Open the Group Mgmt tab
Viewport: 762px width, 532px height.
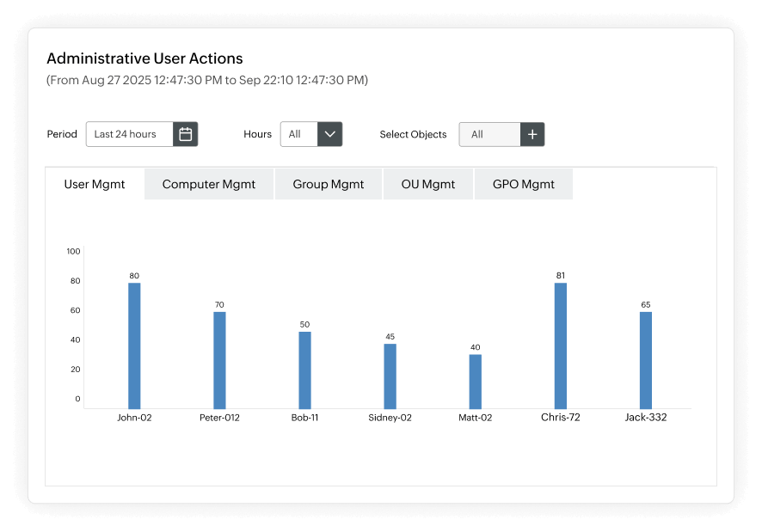(328, 184)
